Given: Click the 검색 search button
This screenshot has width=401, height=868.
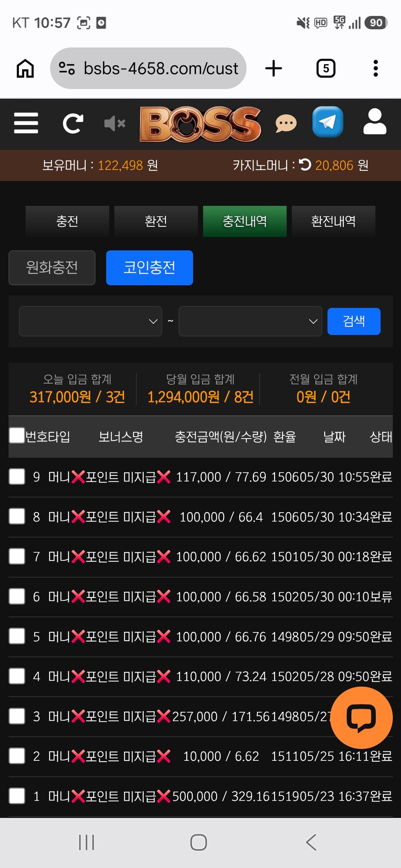Looking at the screenshot, I should (354, 321).
